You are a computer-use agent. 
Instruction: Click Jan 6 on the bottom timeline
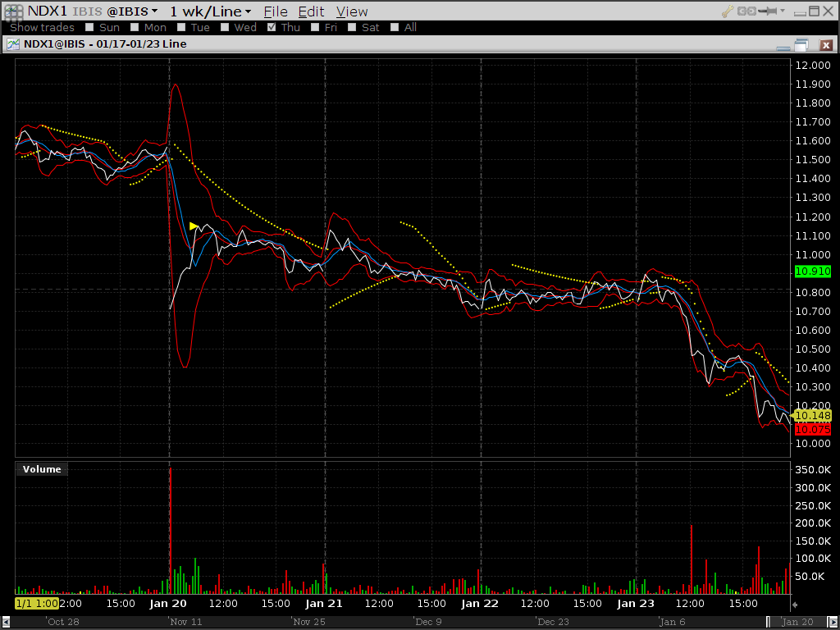point(672,622)
